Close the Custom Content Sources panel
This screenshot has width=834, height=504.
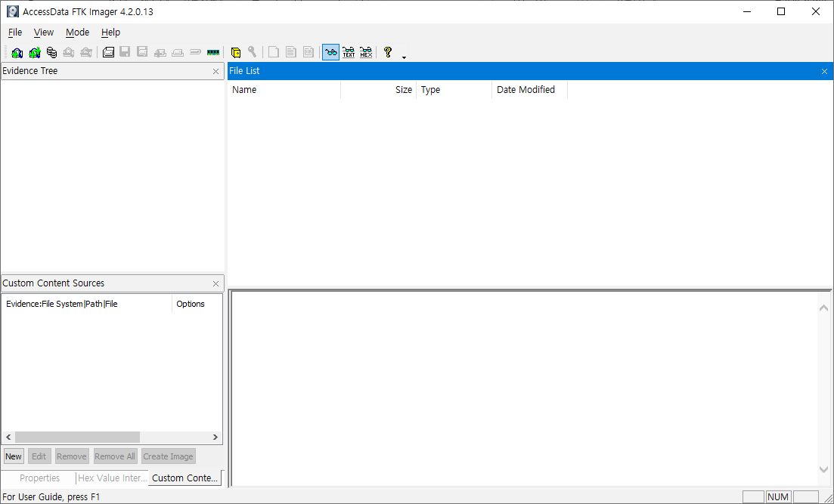216,284
